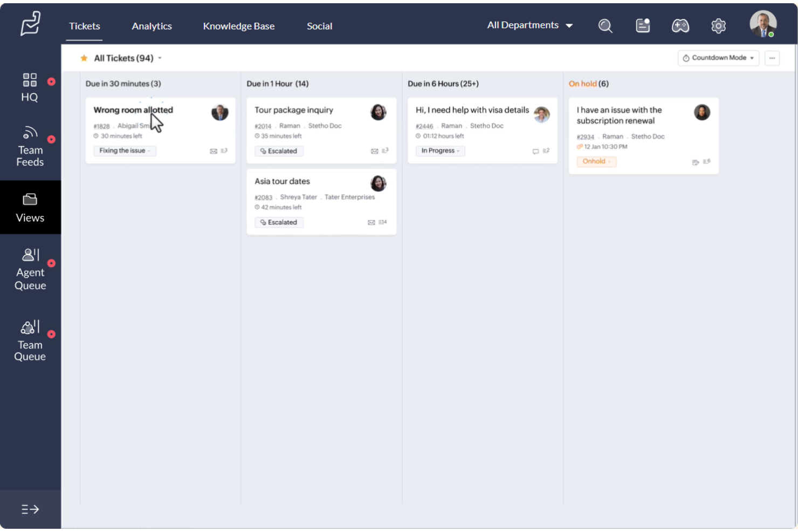Toggle the favorite star on All Tickets
798x532 pixels.
(84, 58)
